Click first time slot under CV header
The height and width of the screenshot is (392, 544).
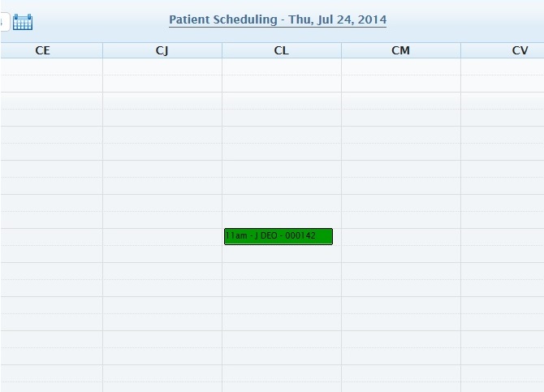tap(502, 67)
